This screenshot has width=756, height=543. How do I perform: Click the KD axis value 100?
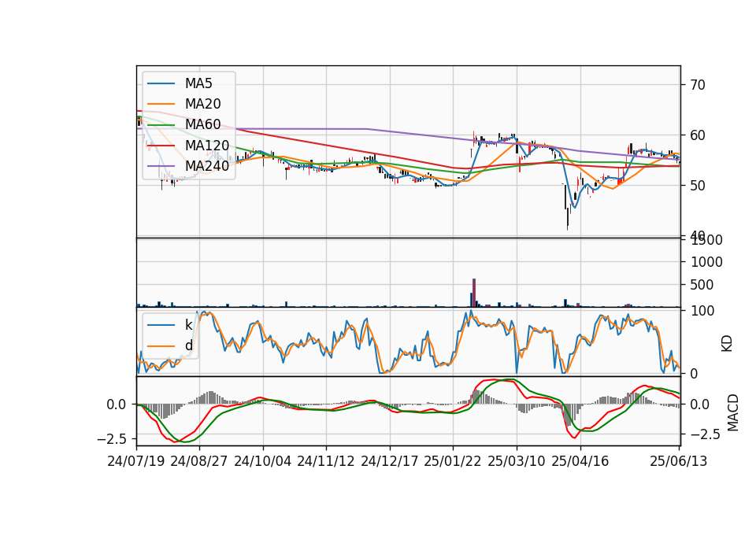point(702,311)
